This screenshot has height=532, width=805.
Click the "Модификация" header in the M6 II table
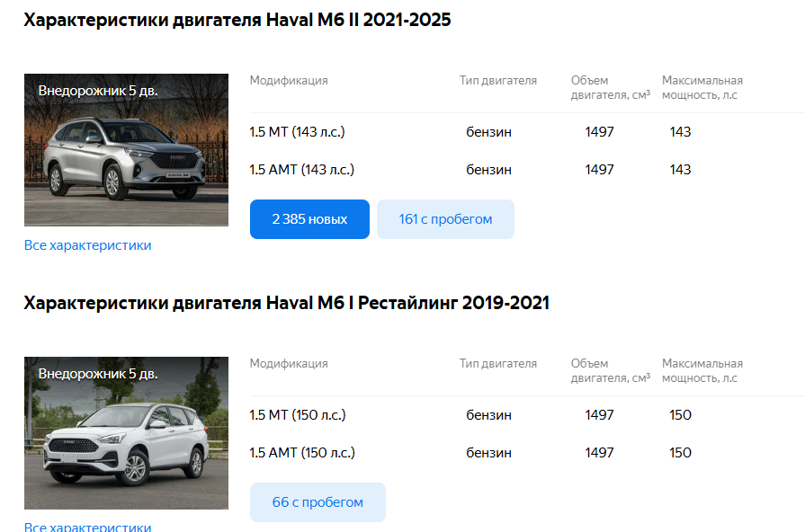(289, 81)
